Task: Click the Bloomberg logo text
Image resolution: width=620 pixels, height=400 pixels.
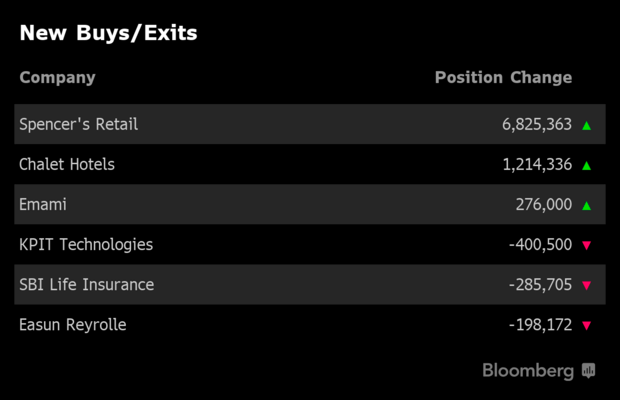Action: tap(528, 371)
